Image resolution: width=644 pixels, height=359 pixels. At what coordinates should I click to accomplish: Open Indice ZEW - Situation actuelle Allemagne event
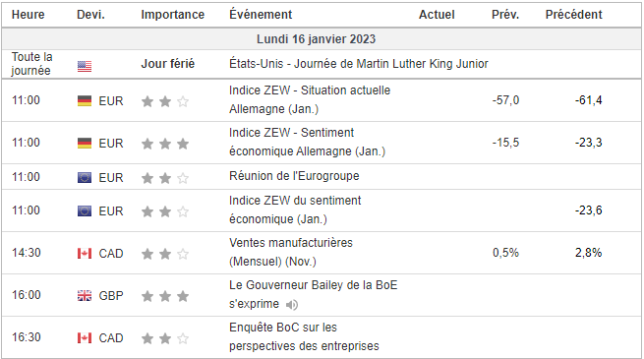pyautogui.click(x=310, y=99)
